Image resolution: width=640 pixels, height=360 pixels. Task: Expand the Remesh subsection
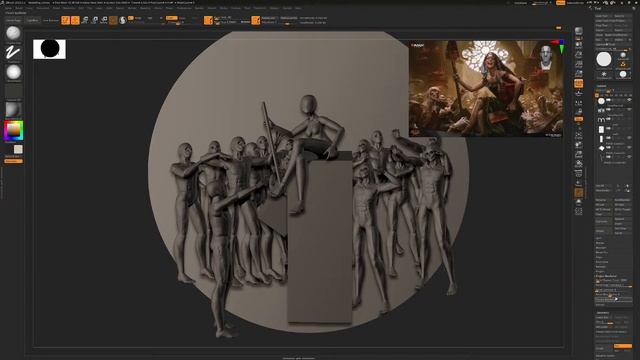click(600, 267)
